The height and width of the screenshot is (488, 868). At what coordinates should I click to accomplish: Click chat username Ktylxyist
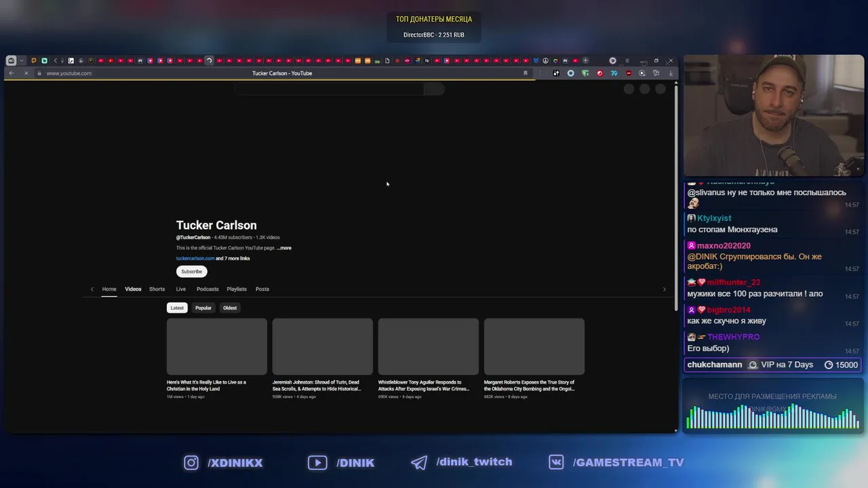[x=714, y=218]
